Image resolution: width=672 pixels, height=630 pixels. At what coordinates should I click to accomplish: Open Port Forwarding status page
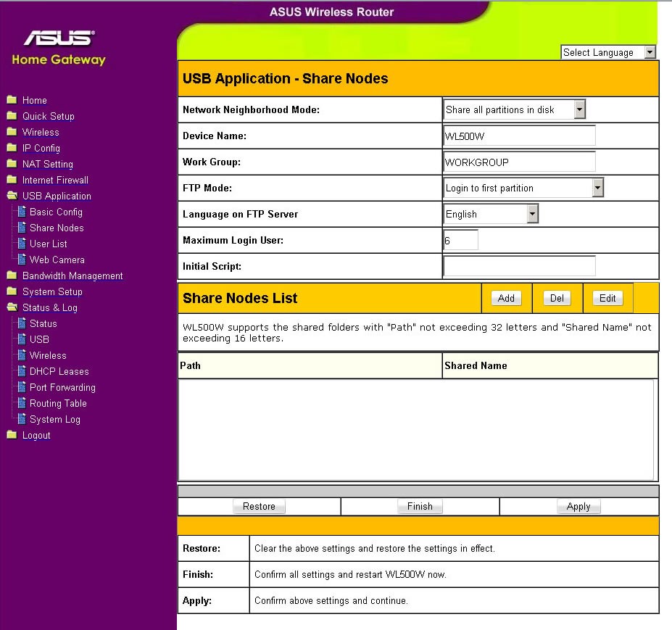(x=62, y=387)
